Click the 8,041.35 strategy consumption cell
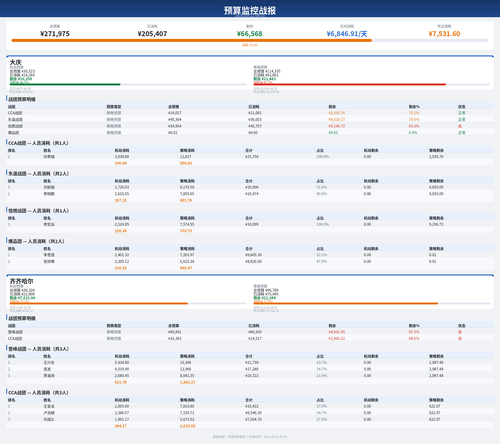 coord(187,376)
